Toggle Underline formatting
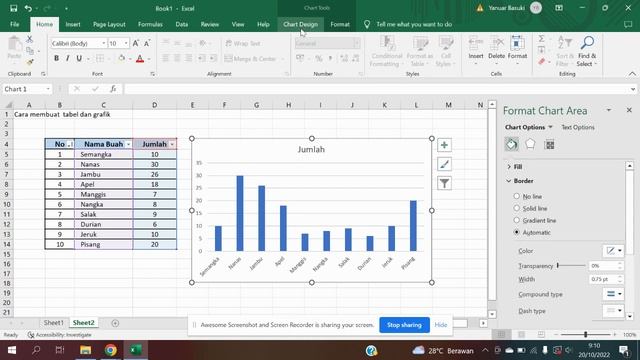The image size is (640, 360). click(79, 58)
